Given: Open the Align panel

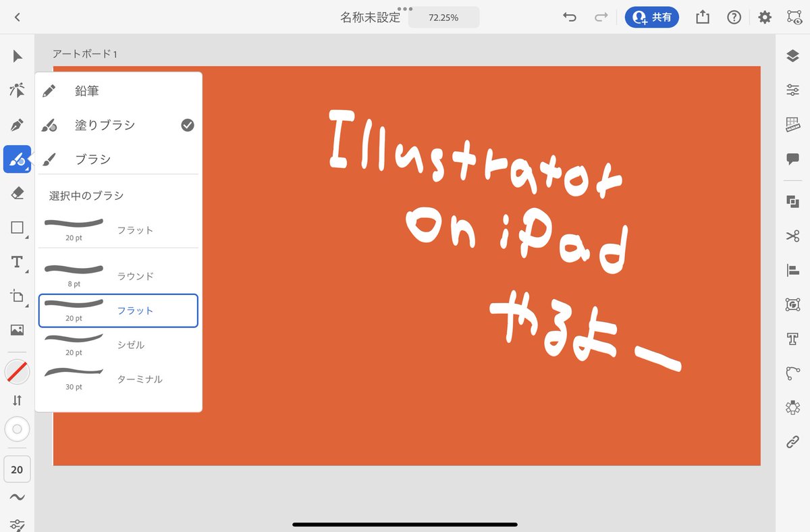Looking at the screenshot, I should click(792, 270).
